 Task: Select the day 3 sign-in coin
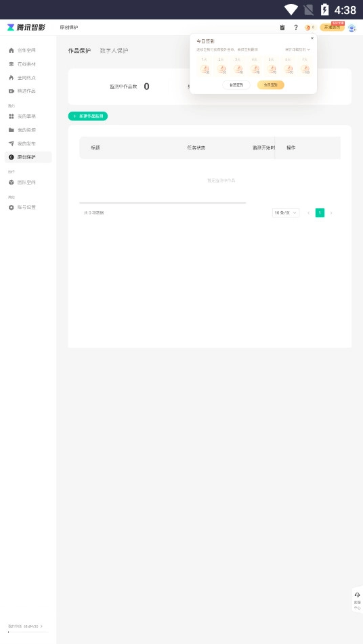tap(238, 68)
